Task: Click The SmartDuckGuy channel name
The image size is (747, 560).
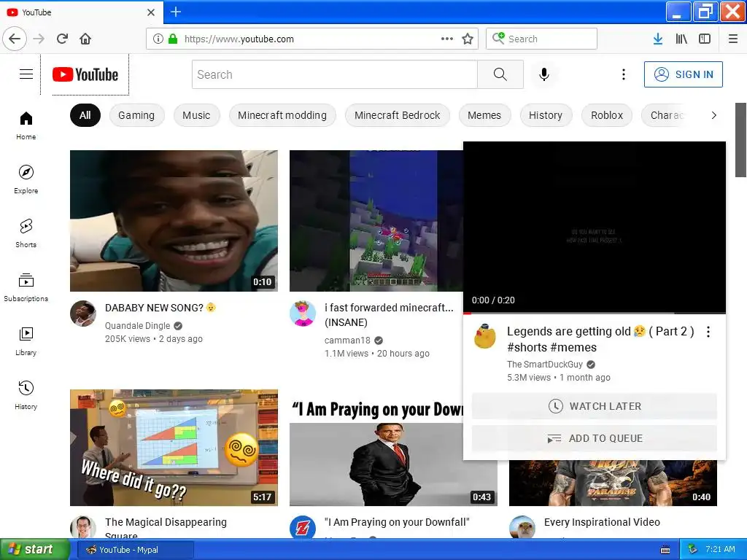Action: click(x=545, y=365)
